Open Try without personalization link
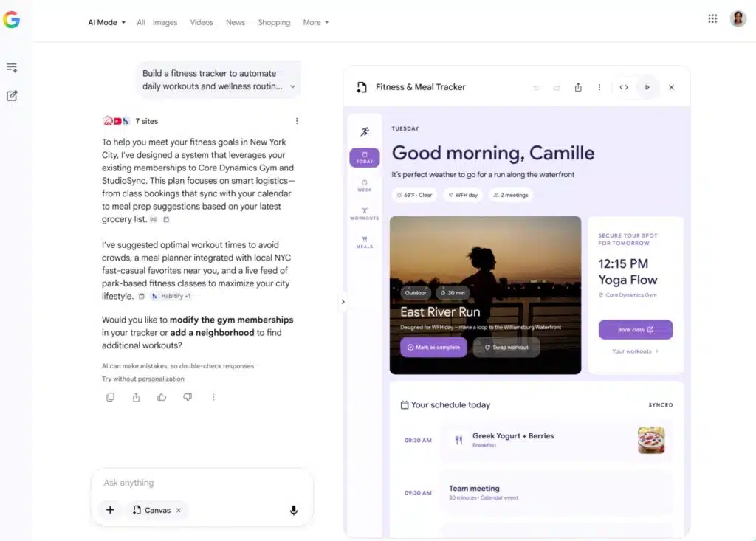The height and width of the screenshot is (541, 756). tap(142, 379)
